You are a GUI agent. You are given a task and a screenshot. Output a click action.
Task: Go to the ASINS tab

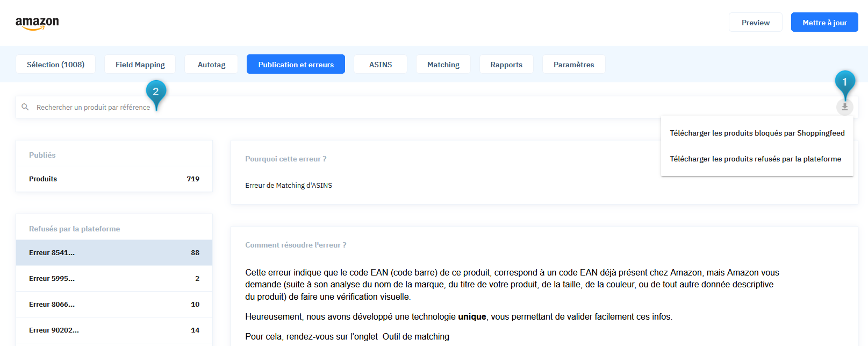[x=381, y=65]
